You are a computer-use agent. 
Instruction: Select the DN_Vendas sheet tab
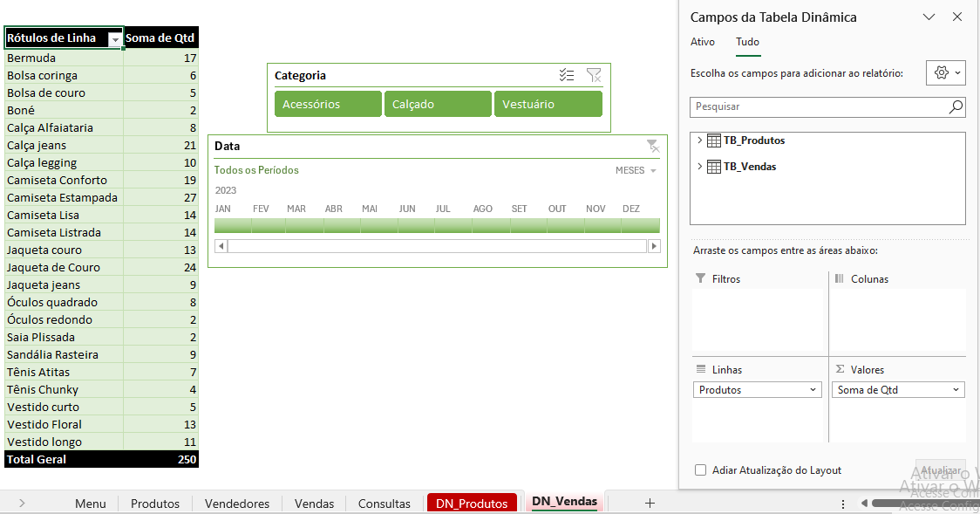click(564, 502)
